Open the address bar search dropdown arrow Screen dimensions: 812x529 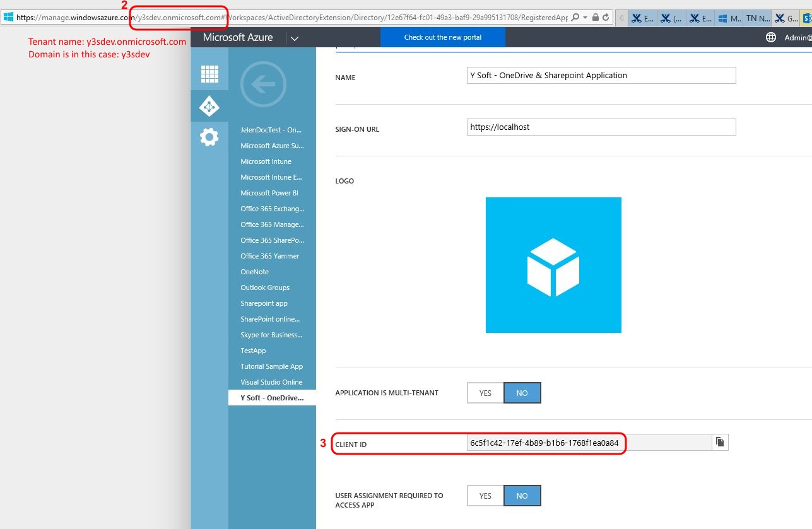click(585, 18)
